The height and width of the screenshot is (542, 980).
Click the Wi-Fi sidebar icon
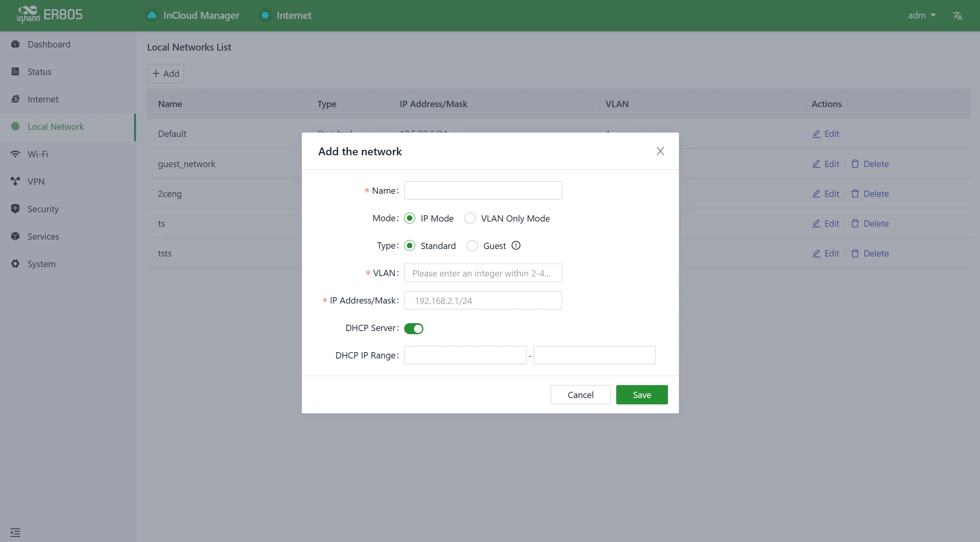[x=15, y=154]
